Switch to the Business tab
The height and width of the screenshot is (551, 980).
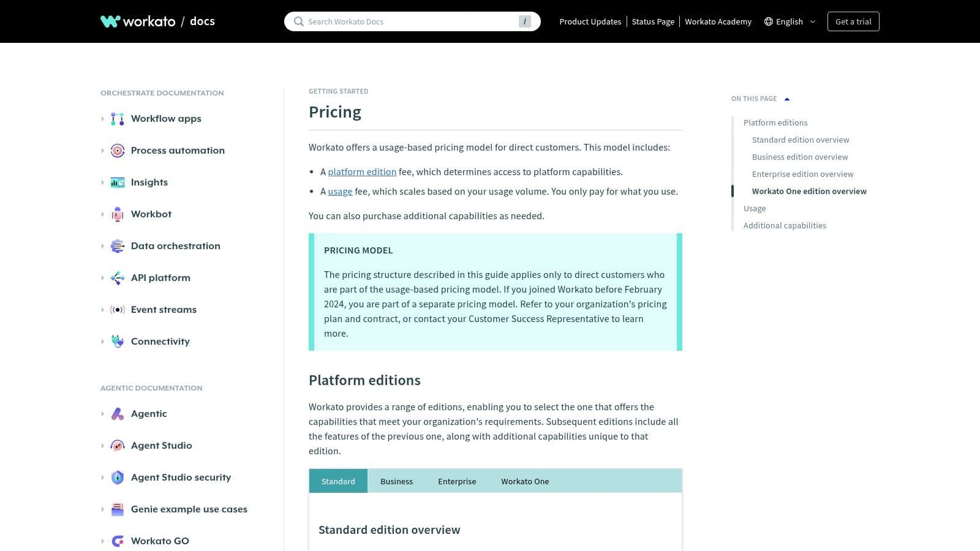tap(396, 481)
